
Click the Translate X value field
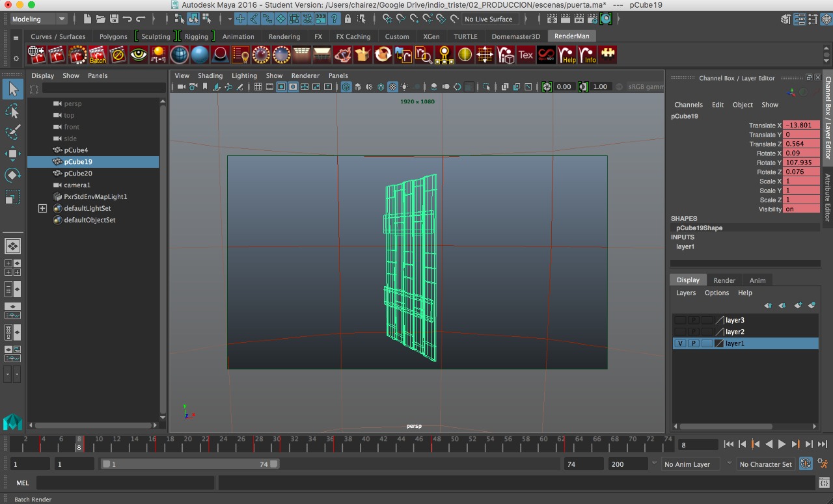(x=800, y=126)
